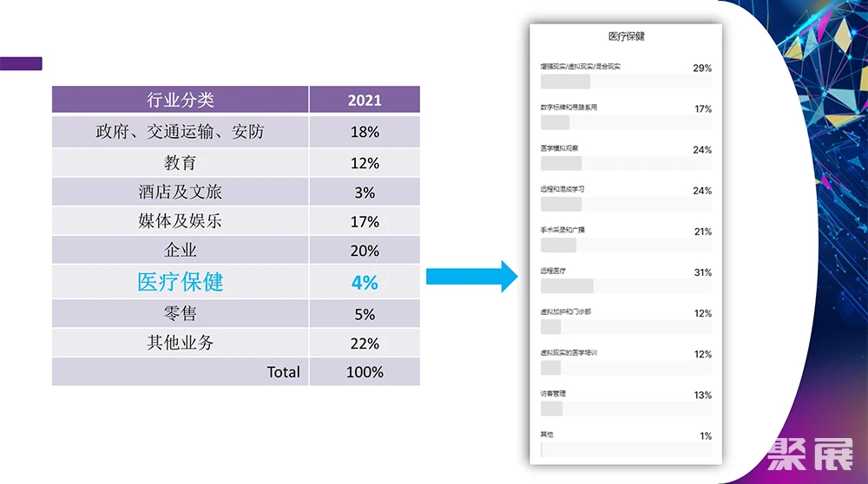Click the blue 4% value
Screen dimensions: 868x484
pyautogui.click(x=365, y=283)
